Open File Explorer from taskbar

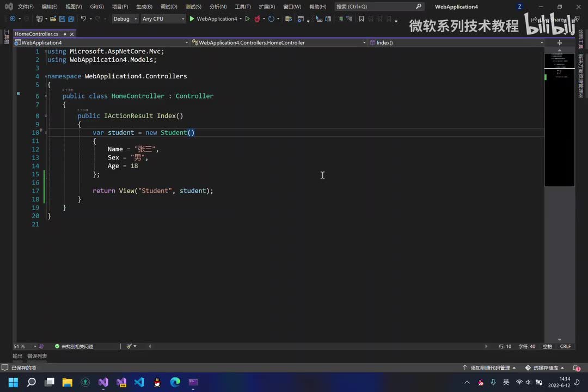click(68, 382)
